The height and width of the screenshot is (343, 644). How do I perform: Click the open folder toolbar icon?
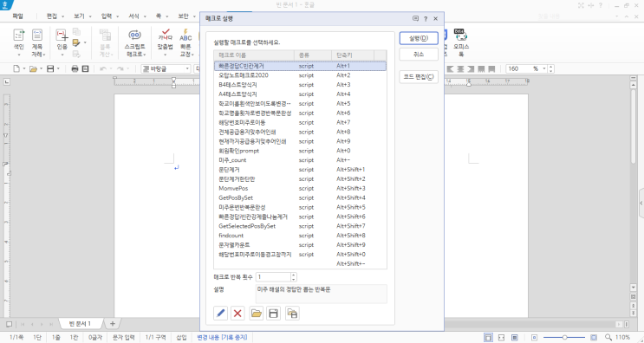click(33, 69)
